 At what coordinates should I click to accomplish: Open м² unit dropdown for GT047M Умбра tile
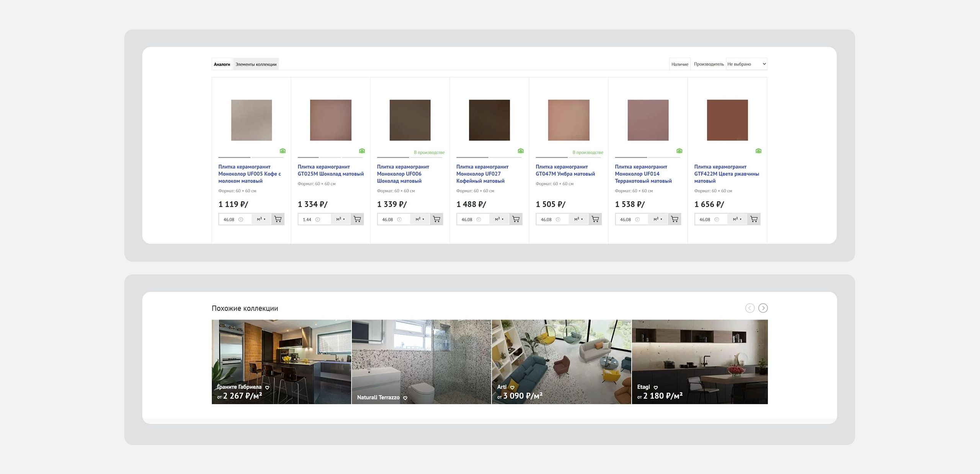click(578, 219)
